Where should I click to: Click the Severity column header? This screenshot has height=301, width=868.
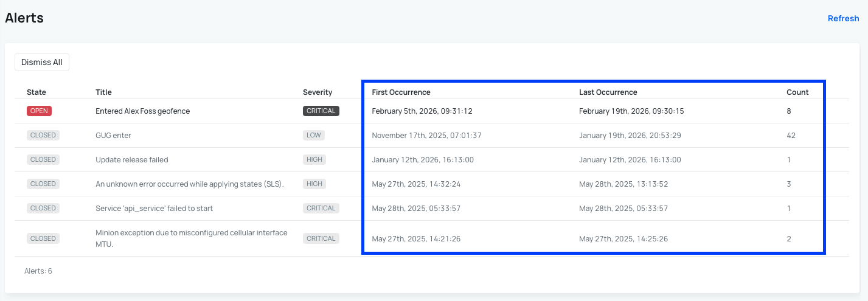(318, 92)
